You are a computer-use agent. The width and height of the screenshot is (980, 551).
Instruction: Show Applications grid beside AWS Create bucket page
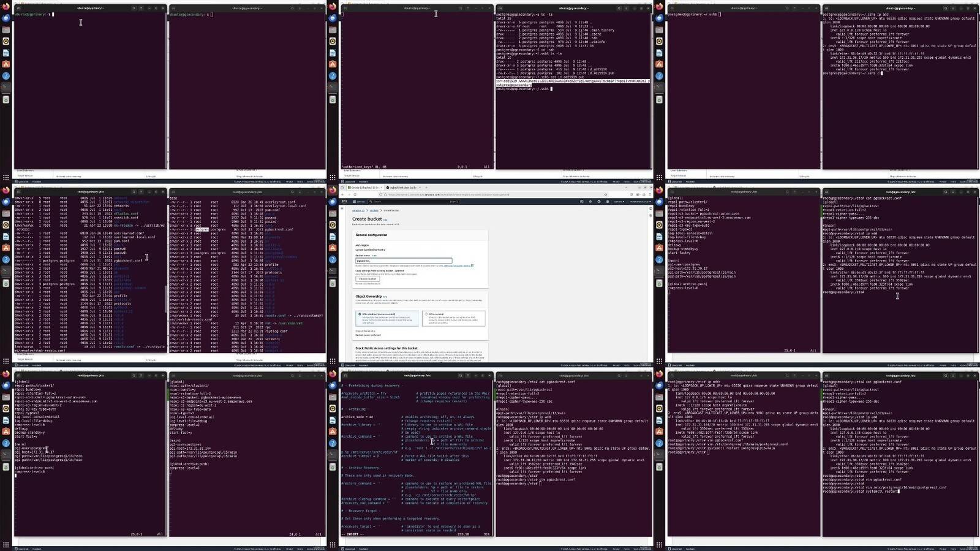(x=333, y=361)
